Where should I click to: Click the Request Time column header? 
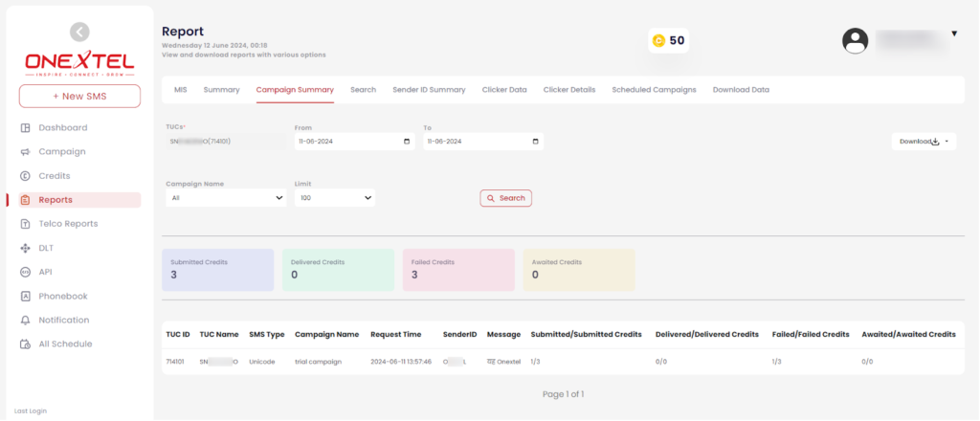point(395,335)
